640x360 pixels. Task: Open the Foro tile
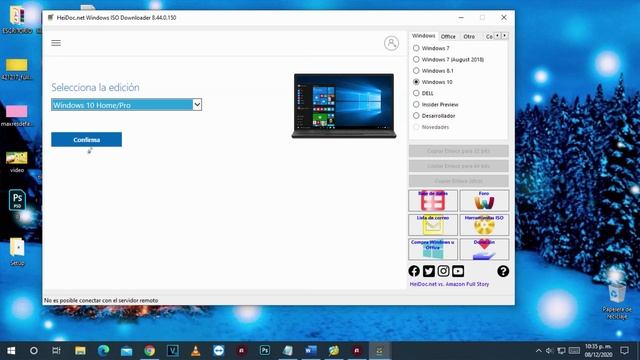484,200
